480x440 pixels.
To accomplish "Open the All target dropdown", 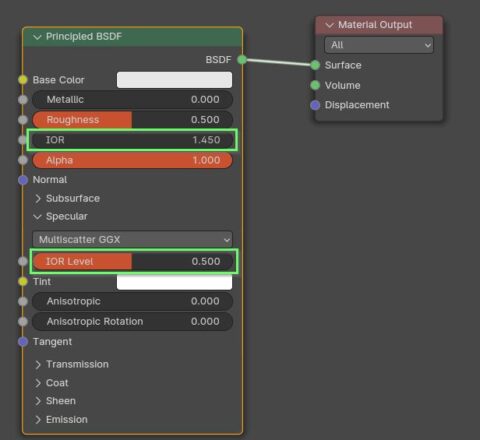I will click(x=379, y=45).
